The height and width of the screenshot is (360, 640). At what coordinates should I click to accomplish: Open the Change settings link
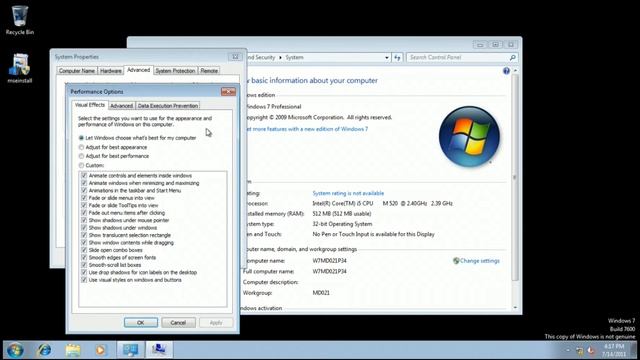pos(480,261)
